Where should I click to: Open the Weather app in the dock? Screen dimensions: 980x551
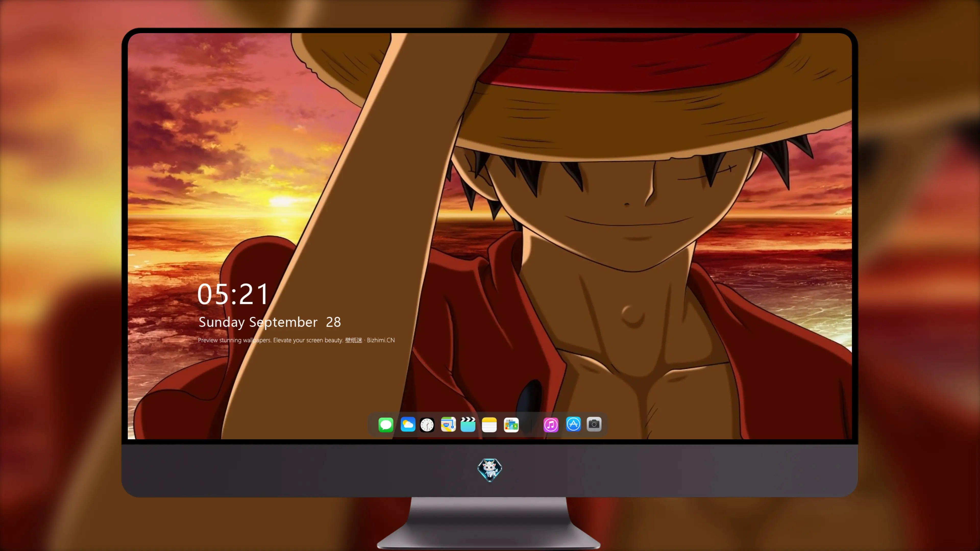point(408,424)
